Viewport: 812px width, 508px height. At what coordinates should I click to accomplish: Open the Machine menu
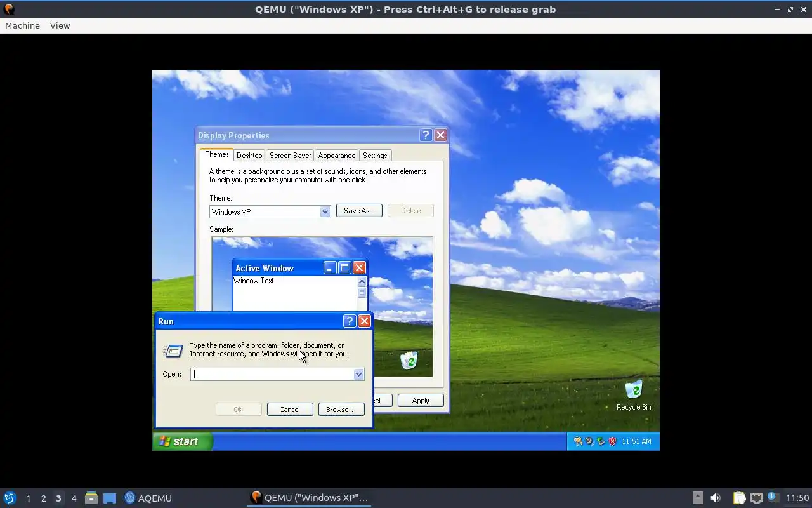22,25
